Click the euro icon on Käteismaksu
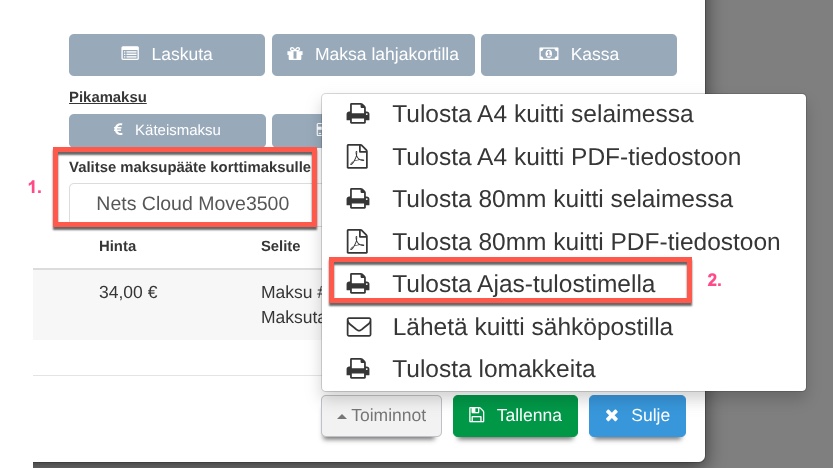Viewport: 833px width, 468px height. tap(117, 130)
